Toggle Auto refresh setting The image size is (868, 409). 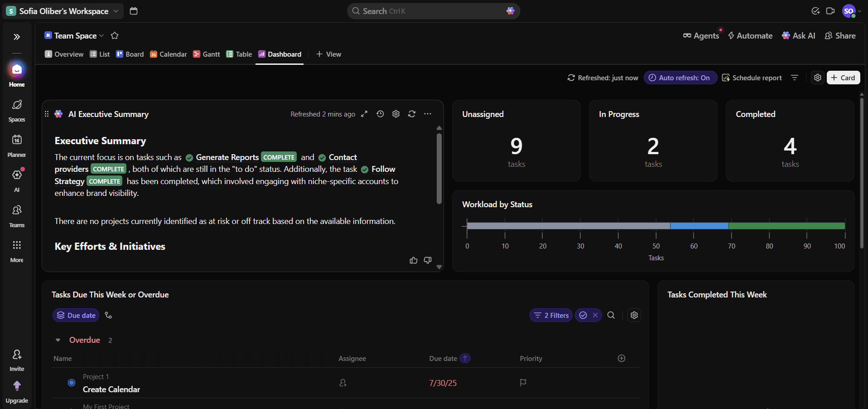[680, 78]
